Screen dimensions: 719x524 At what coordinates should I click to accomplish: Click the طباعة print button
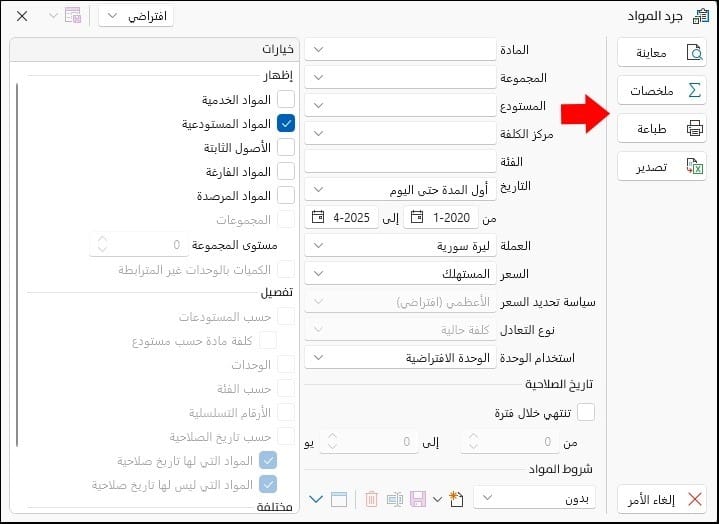click(x=662, y=128)
